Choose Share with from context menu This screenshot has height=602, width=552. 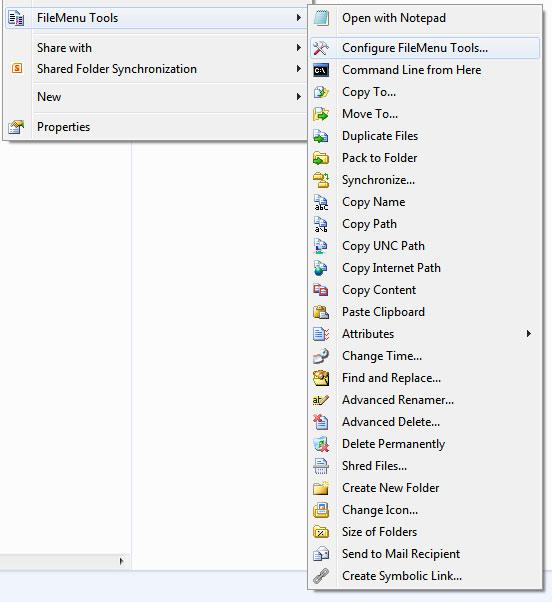[x=156, y=48]
